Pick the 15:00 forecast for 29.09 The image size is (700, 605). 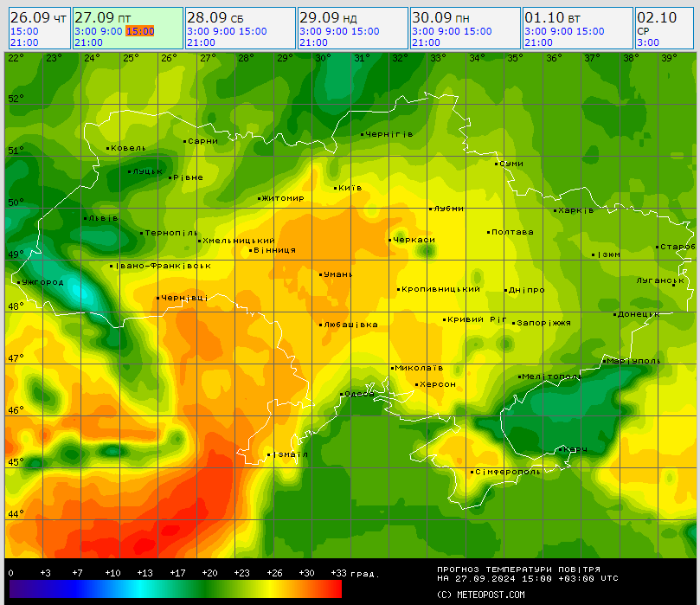point(364,31)
